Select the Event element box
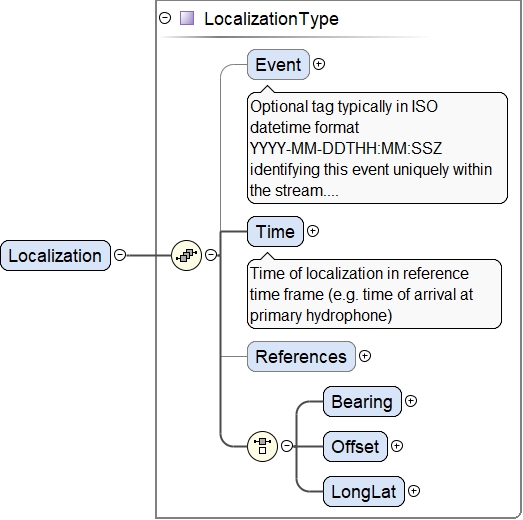Viewport: 523px width, 520px height. pyautogui.click(x=278, y=64)
